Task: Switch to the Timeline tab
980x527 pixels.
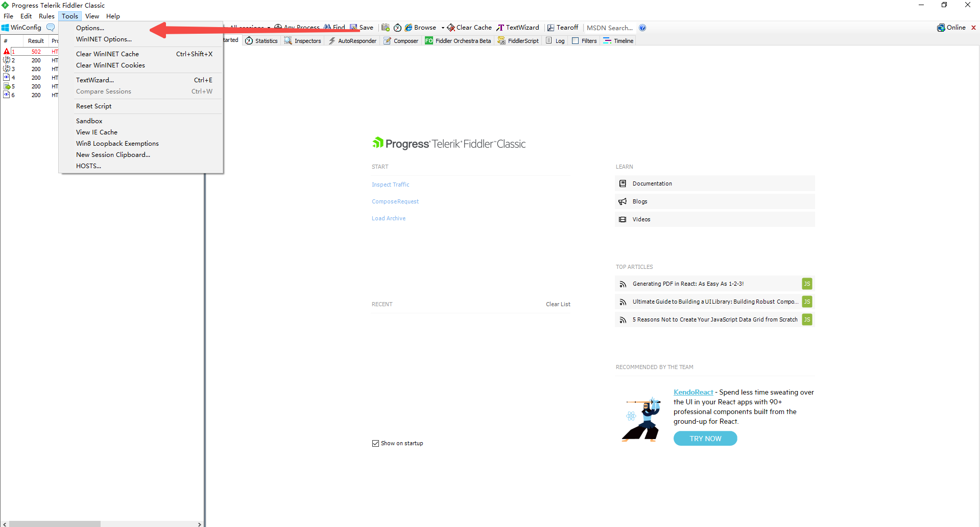Action: pyautogui.click(x=618, y=41)
